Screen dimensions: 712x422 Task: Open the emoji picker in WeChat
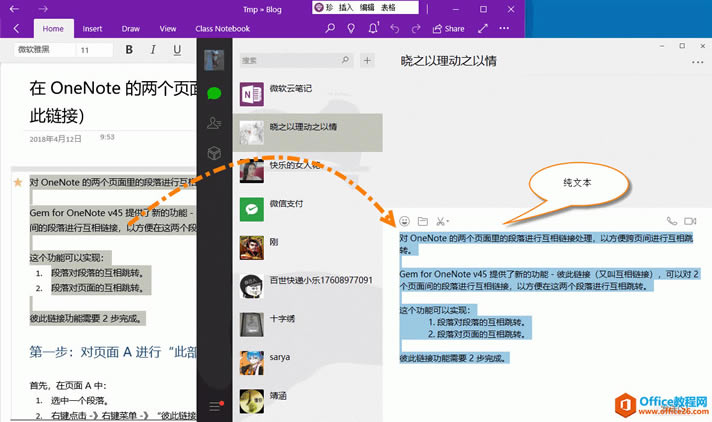tap(404, 220)
